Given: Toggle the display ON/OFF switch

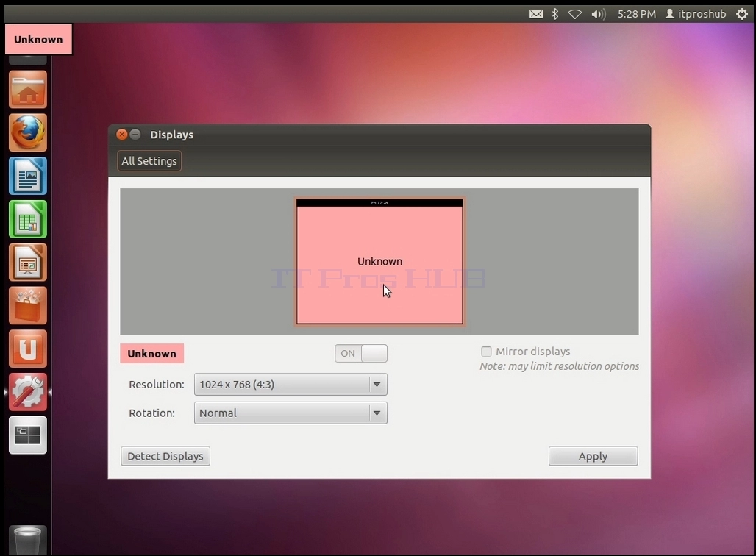Looking at the screenshot, I should pos(361,354).
